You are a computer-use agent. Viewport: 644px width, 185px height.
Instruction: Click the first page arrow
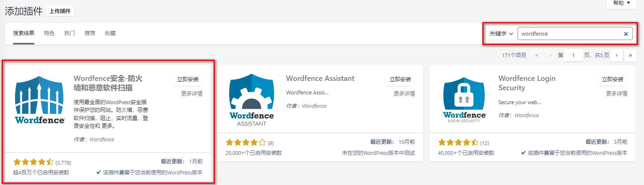click(x=537, y=55)
